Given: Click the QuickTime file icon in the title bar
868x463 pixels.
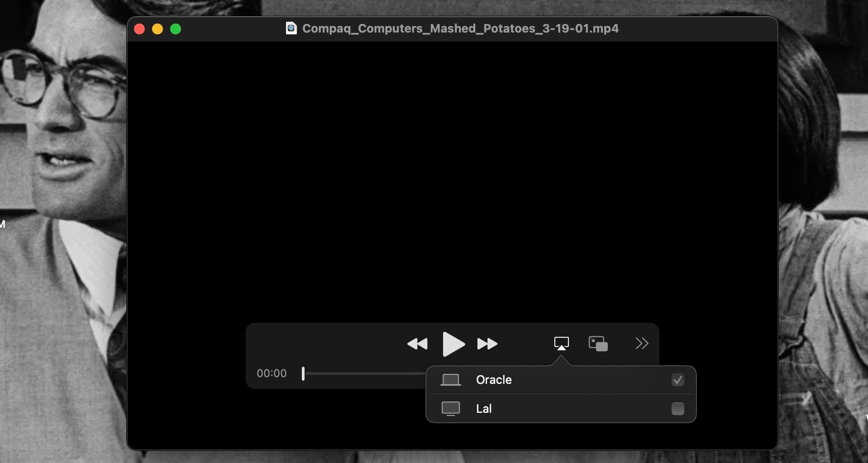Looking at the screenshot, I should [291, 28].
